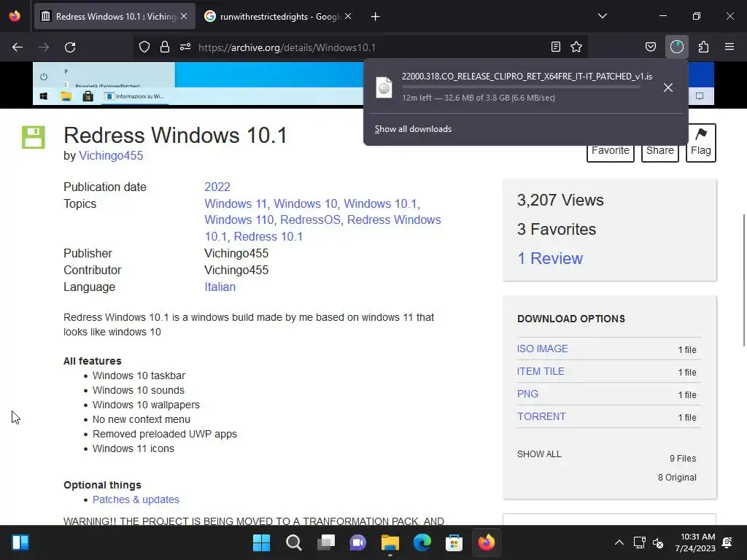Open site permissions icon in address bar
The height and width of the screenshot is (560, 747).
pos(185,47)
